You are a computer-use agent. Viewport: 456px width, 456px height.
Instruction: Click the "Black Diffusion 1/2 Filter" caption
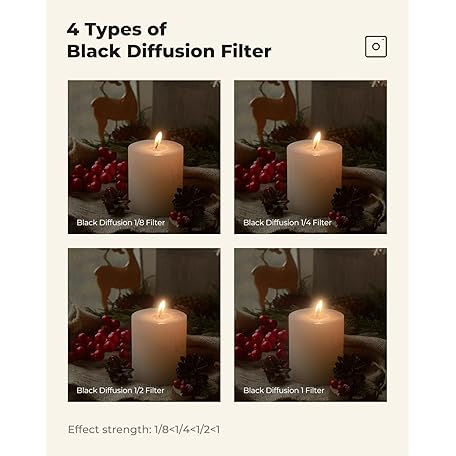click(x=120, y=390)
